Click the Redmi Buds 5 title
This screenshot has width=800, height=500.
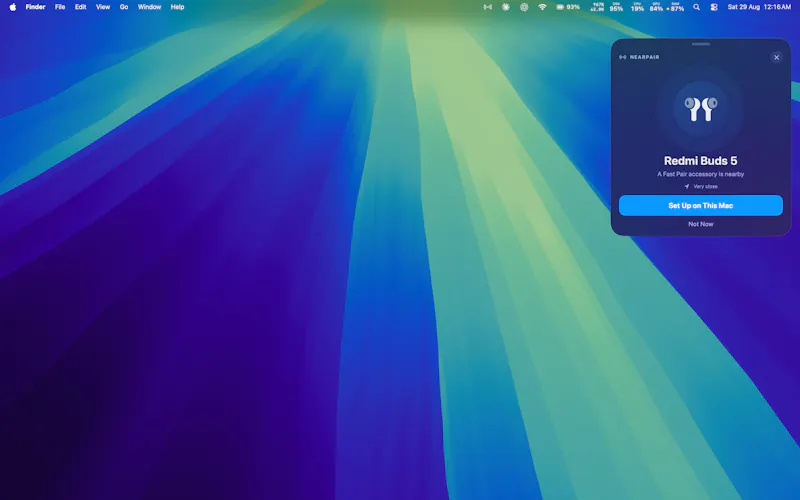701,161
